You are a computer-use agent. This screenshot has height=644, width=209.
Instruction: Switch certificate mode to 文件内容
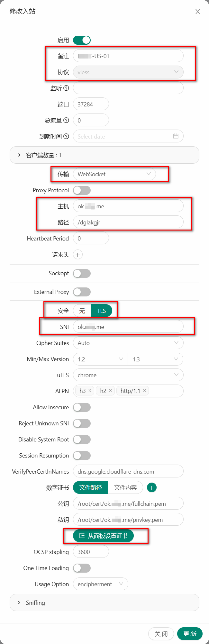[x=125, y=488]
